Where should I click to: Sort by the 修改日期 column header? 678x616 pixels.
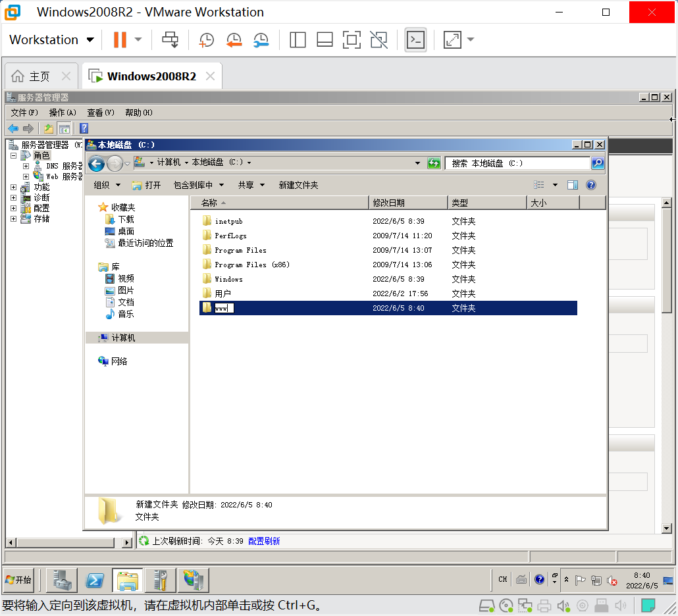point(408,203)
